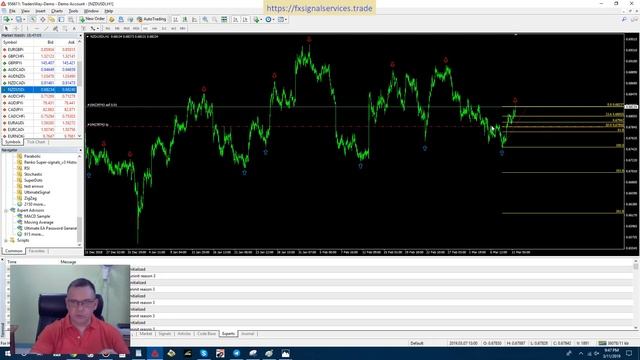Select CADJPY symbol in Market Watch
The width and height of the screenshot is (640, 360).
[16, 109]
